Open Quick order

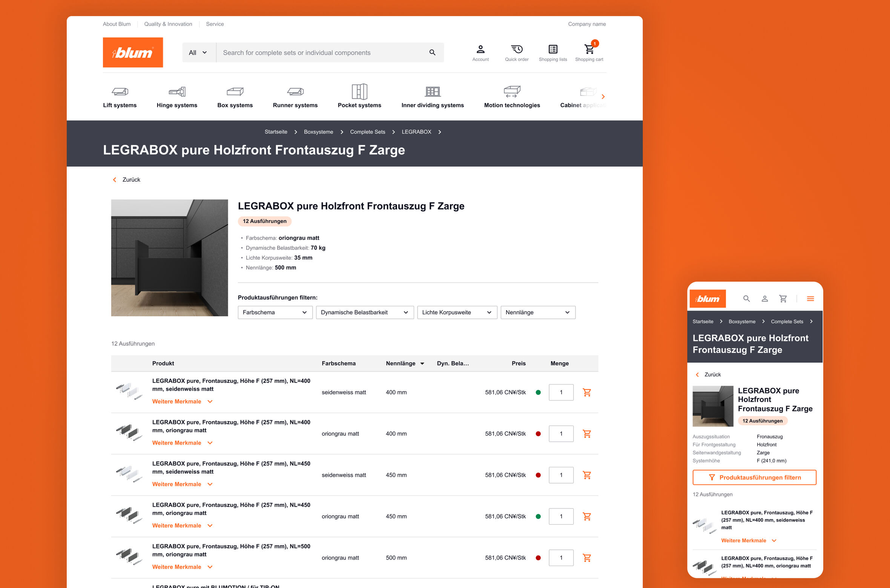coord(516,49)
